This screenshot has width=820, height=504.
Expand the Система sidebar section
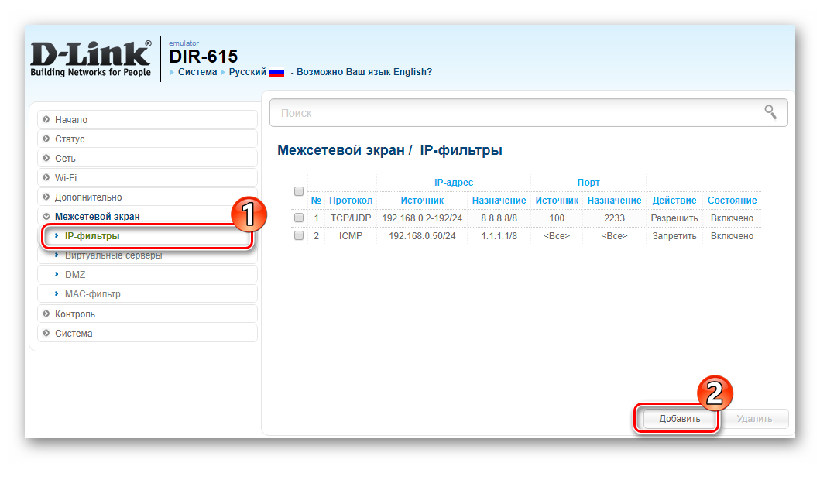(x=147, y=334)
